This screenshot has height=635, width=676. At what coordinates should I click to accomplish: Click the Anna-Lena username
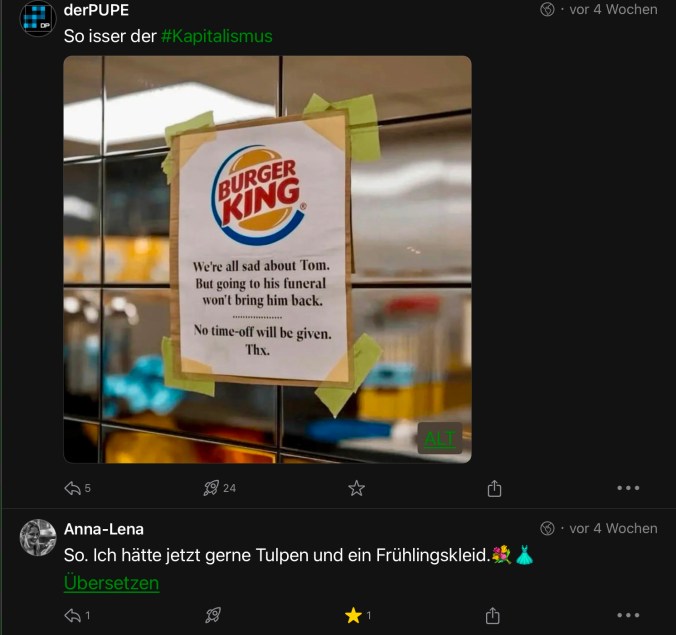[104, 529]
